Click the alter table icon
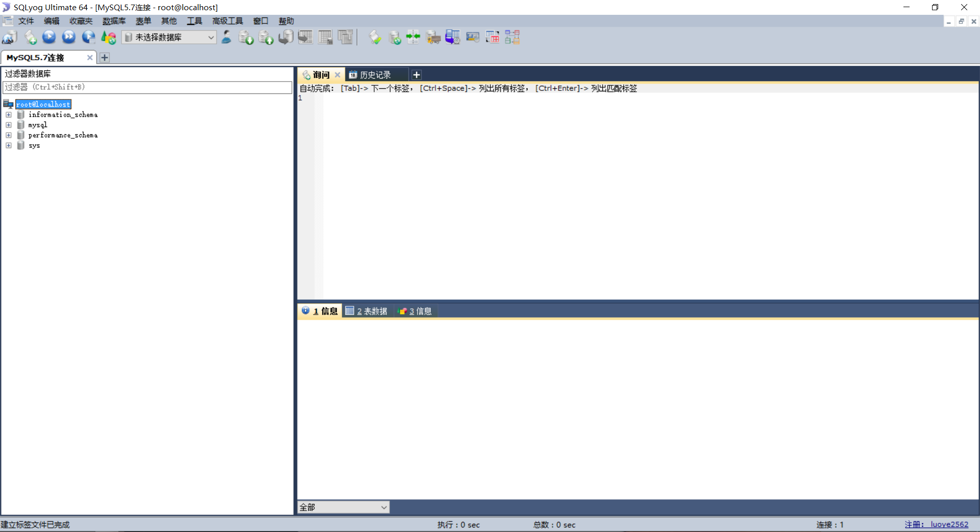The image size is (980, 532). pyautogui.click(x=326, y=37)
